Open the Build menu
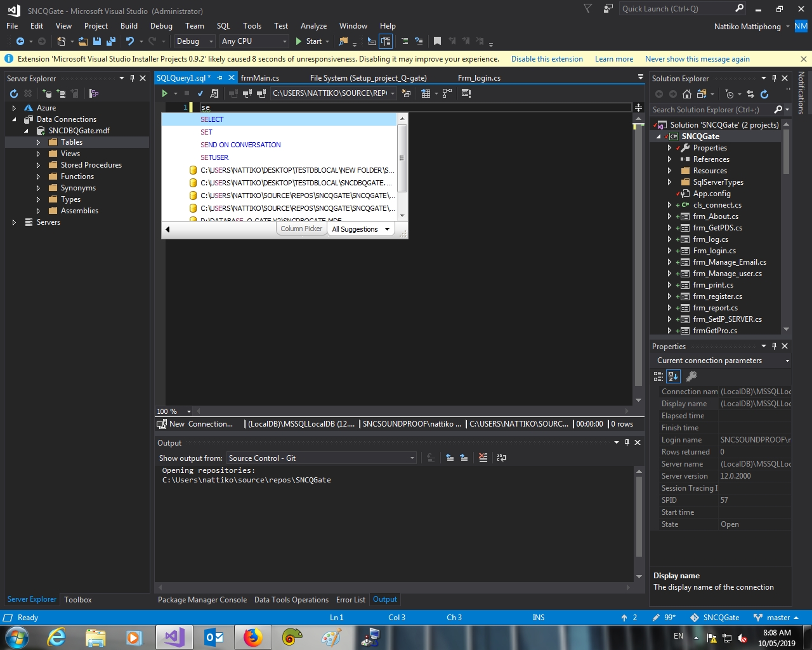This screenshot has width=812, height=650. (x=129, y=26)
